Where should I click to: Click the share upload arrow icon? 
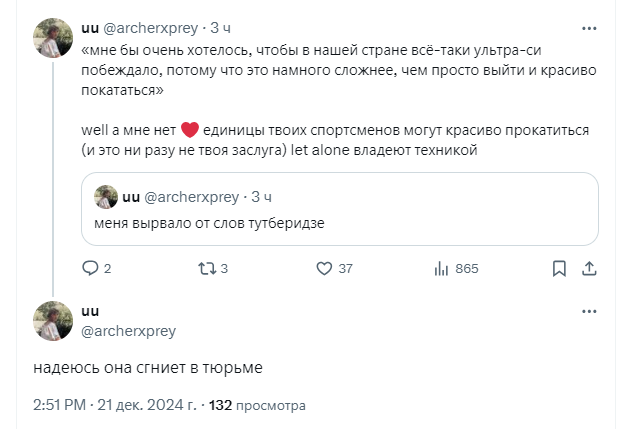[591, 268]
